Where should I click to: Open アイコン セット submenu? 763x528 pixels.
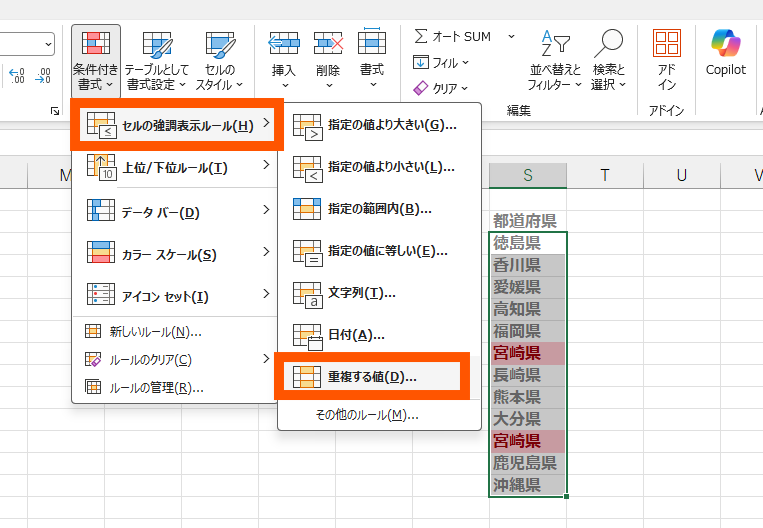pos(177,294)
